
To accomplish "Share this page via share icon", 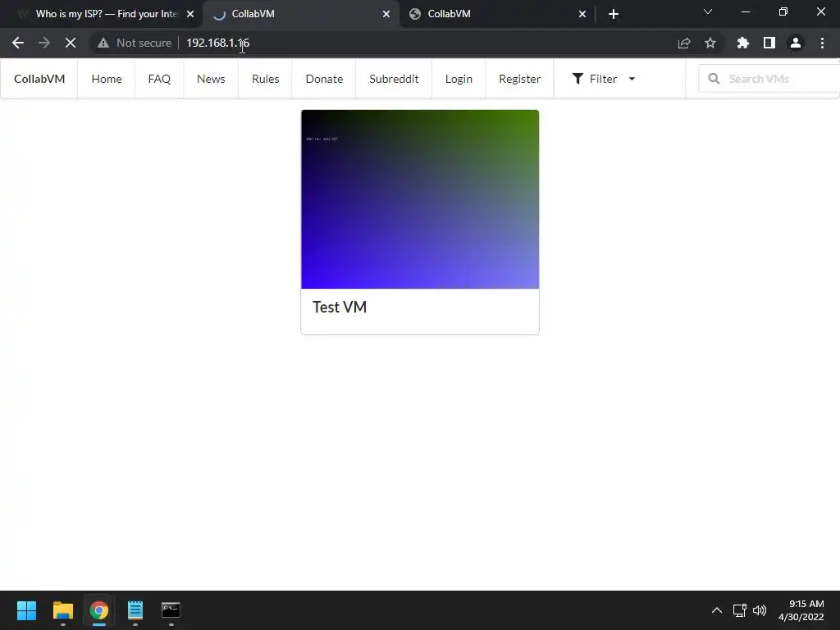I will 683,43.
